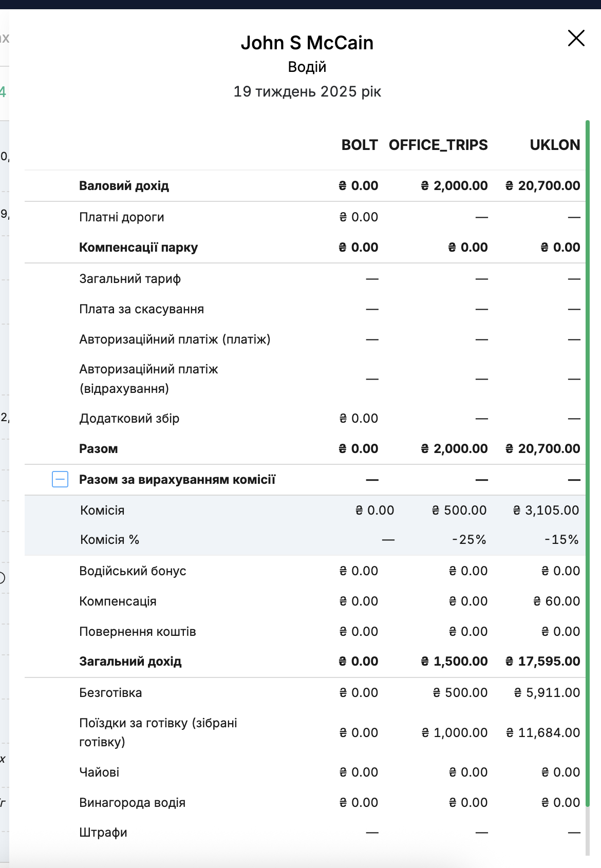Click BOLT value in 'Повернення коштів' row

pyautogui.click(x=359, y=631)
